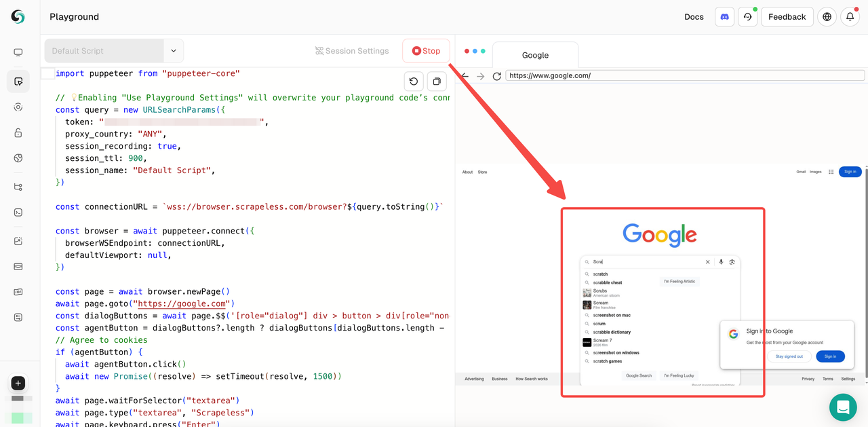The height and width of the screenshot is (427, 868).
Task: Open How Search works footer link
Action: pyautogui.click(x=532, y=379)
